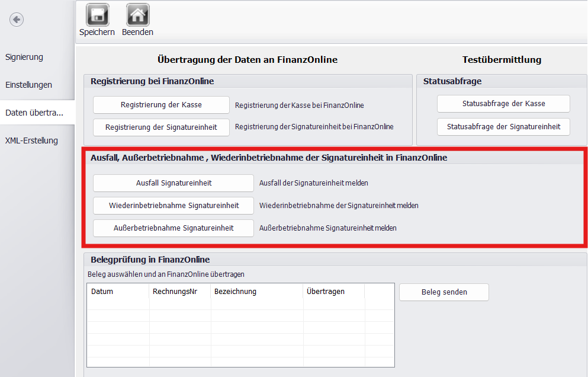Click the Übertragen column header
The image size is (588, 377).
pyautogui.click(x=333, y=292)
